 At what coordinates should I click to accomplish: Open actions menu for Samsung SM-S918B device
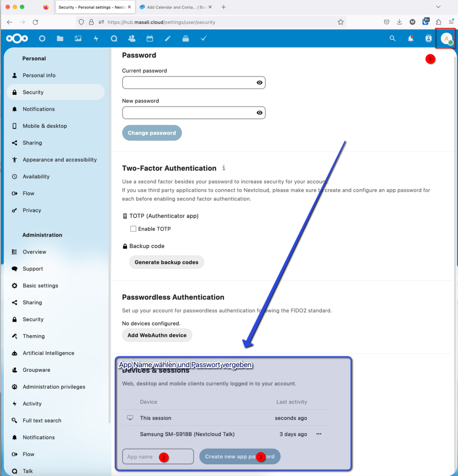[319, 434]
